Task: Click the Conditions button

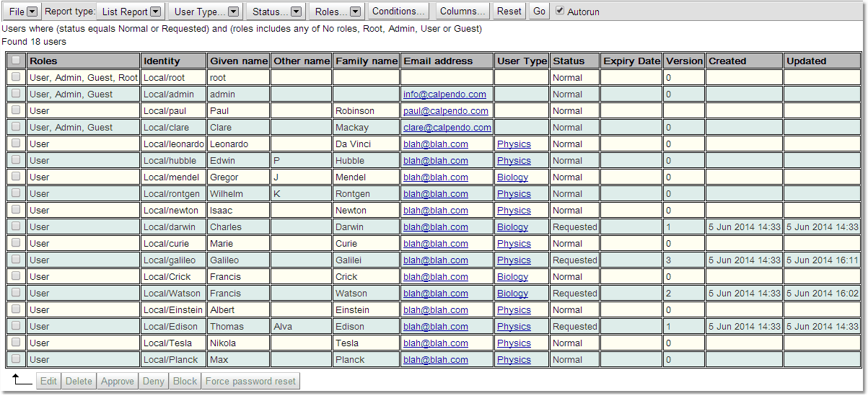Action: tap(398, 12)
